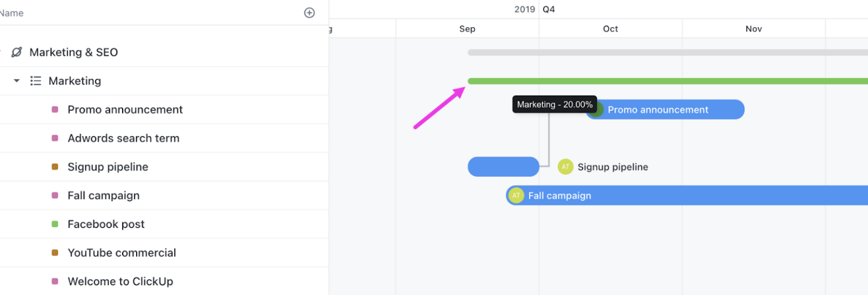Click the Marketing & SEO folder name

(x=73, y=52)
